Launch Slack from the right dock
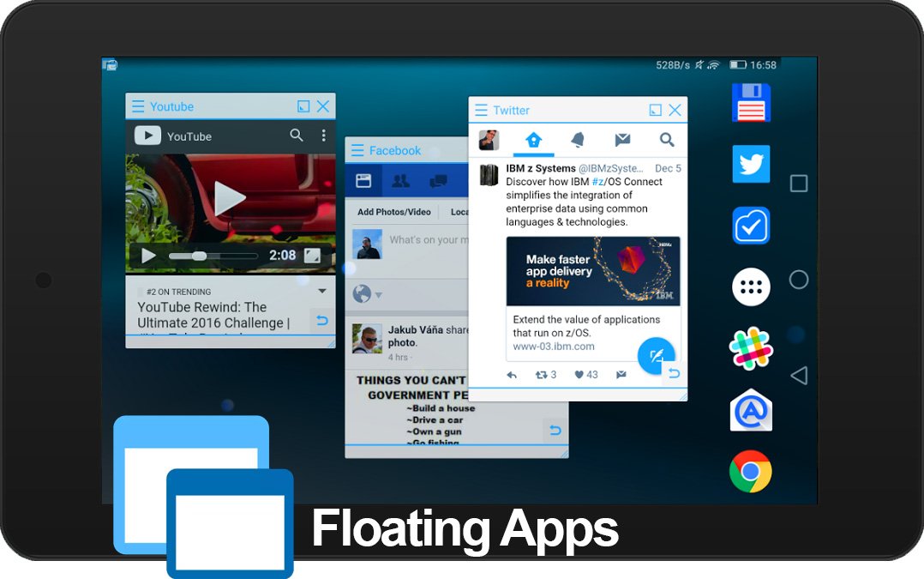This screenshot has height=579, width=924. point(751,349)
